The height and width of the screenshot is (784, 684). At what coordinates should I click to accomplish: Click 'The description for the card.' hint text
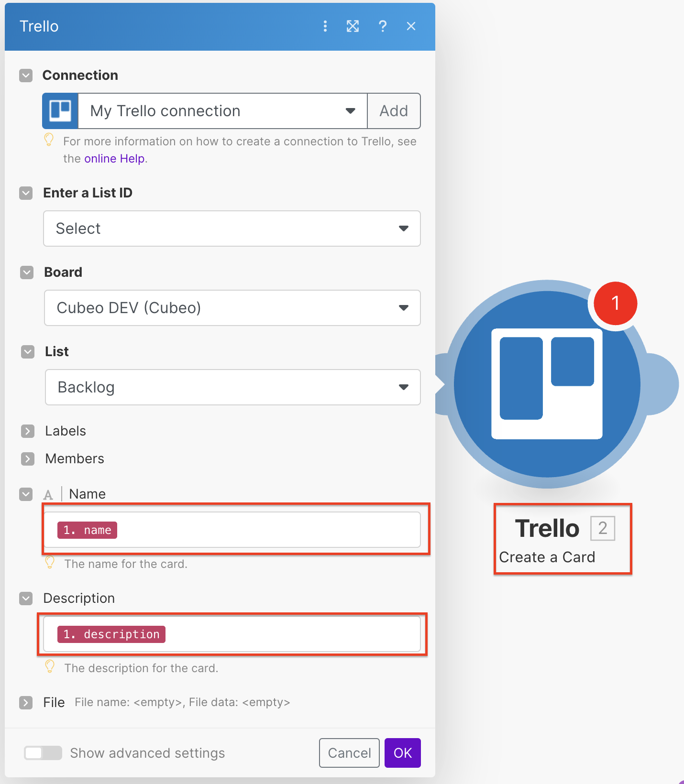pos(141,668)
